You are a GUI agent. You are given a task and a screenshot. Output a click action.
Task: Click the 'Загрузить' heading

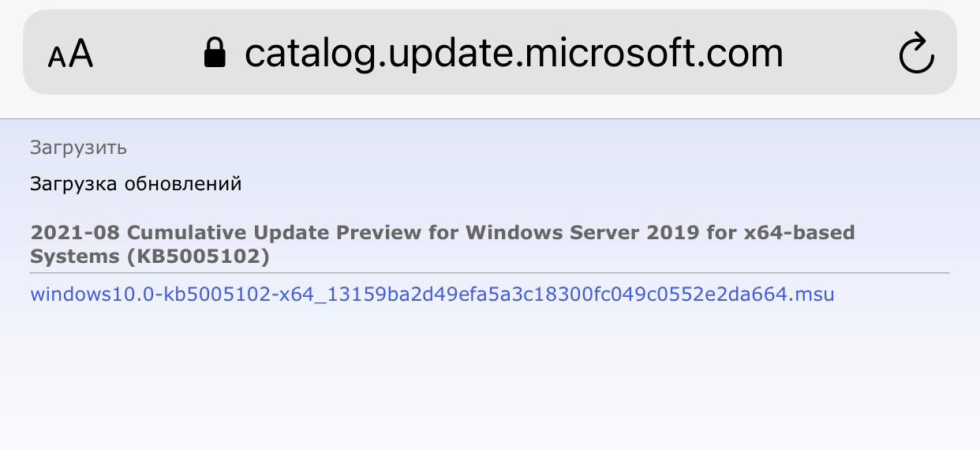coord(78,148)
